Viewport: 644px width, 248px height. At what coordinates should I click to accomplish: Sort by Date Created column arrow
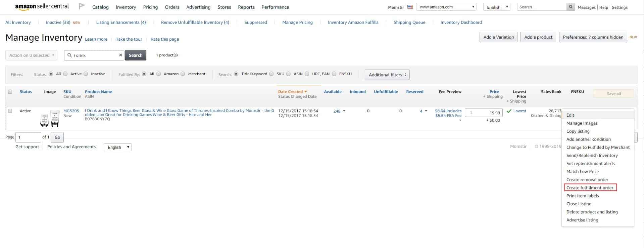[x=306, y=92]
